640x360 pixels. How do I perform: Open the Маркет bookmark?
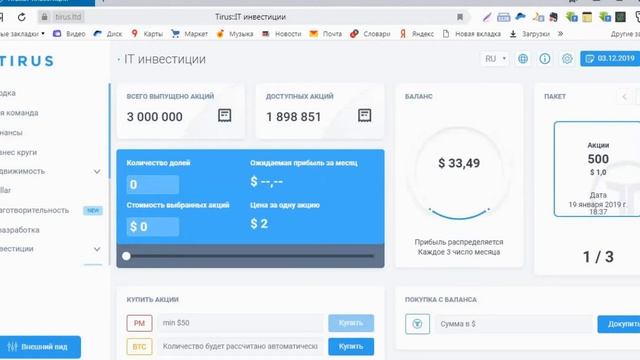click(189, 34)
